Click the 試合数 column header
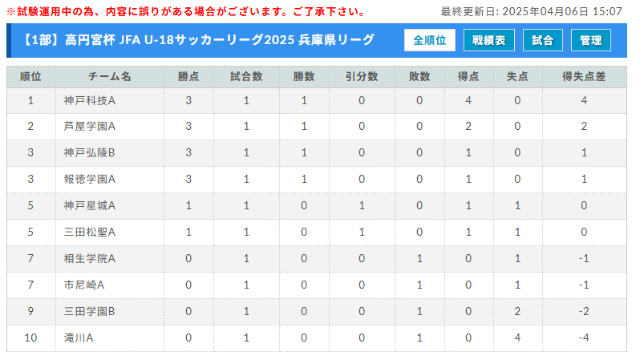This screenshot has height=364, width=640. click(246, 76)
